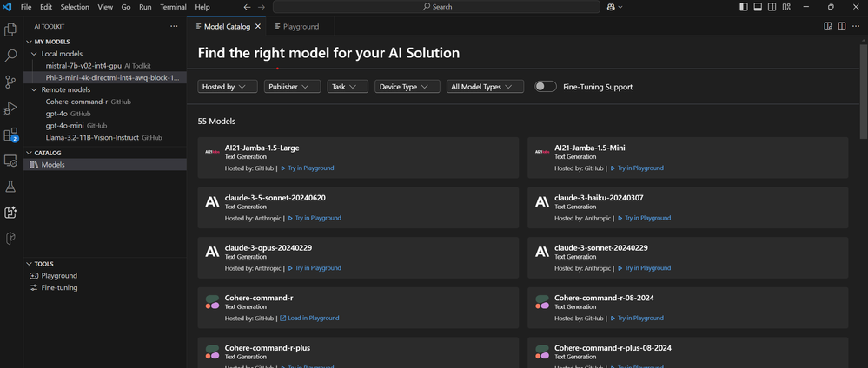Viewport: 868px width, 368px height.
Task: Close the Model Catalog tab
Action: point(258,26)
